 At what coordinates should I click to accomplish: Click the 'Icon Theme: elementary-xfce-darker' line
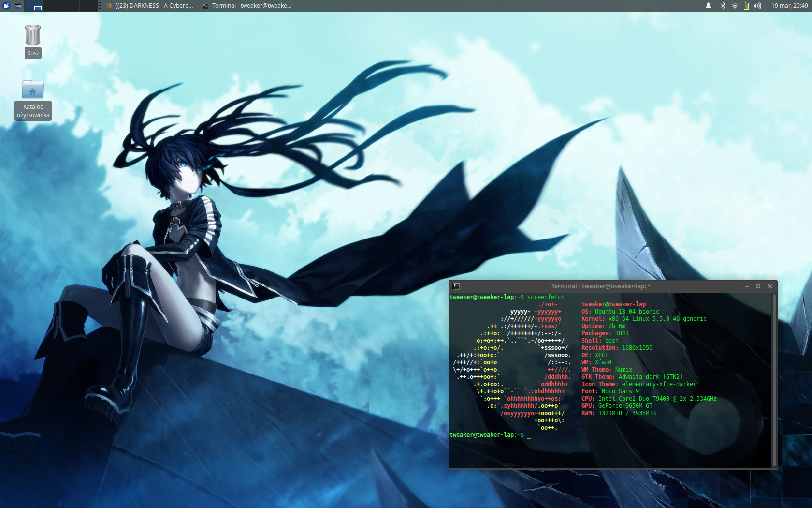tap(639, 384)
